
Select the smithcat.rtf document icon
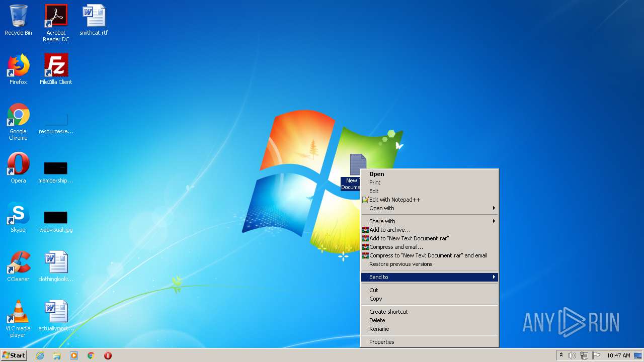tap(94, 20)
